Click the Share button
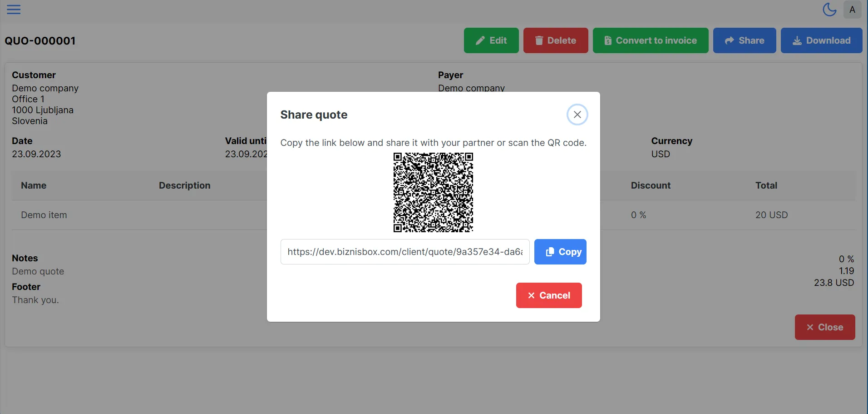868x414 pixels. coord(744,40)
